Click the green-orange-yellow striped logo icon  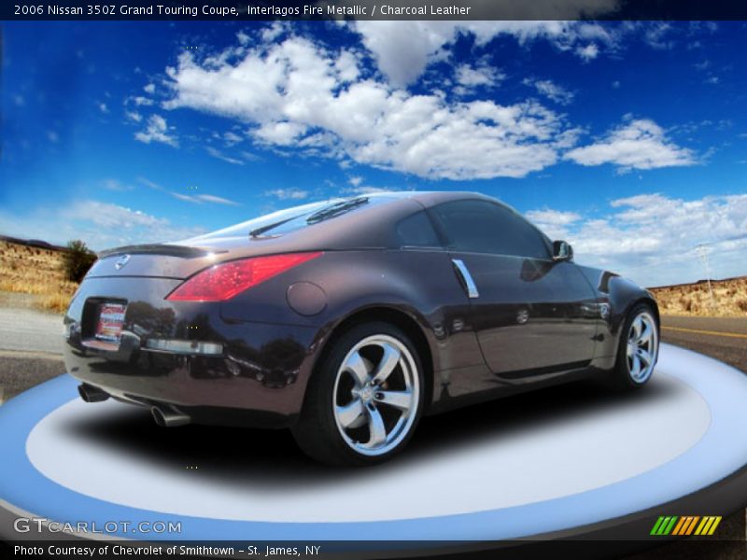[x=685, y=525]
